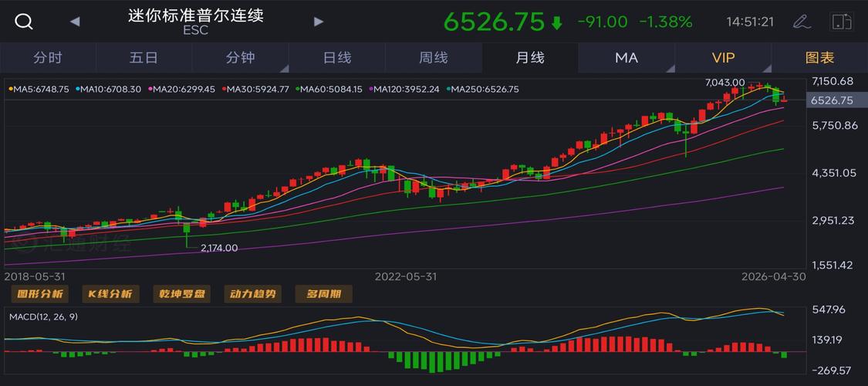
Task: Click the -1.38% percent change value
Action: [x=666, y=22]
